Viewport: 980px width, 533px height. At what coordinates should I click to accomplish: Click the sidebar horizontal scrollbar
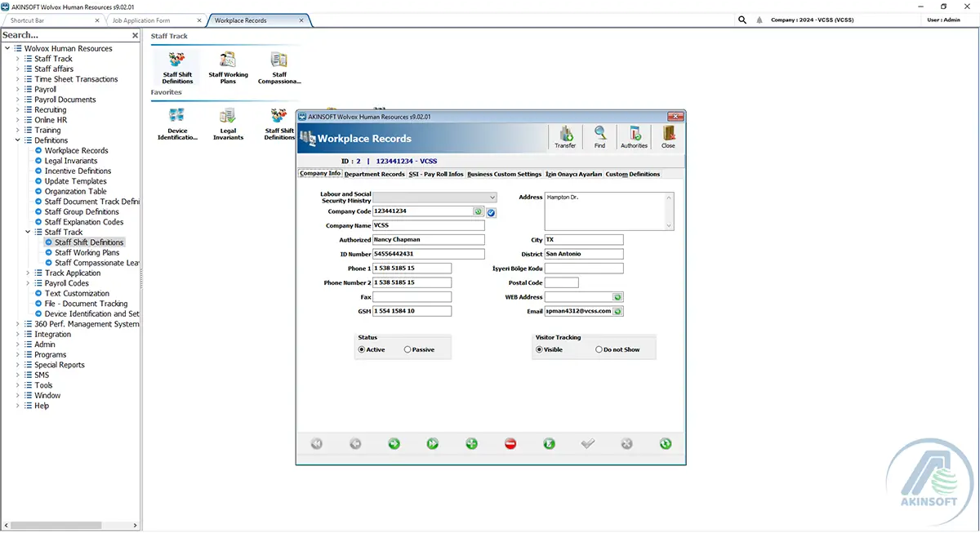(70, 525)
